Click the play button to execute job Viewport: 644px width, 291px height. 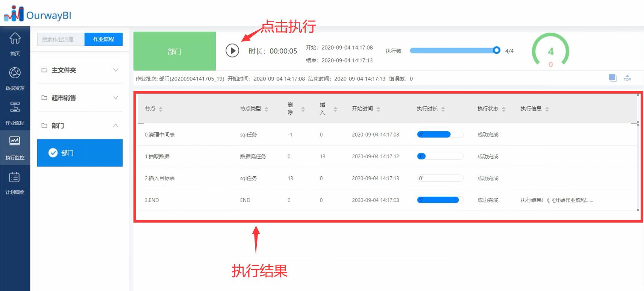pos(232,50)
